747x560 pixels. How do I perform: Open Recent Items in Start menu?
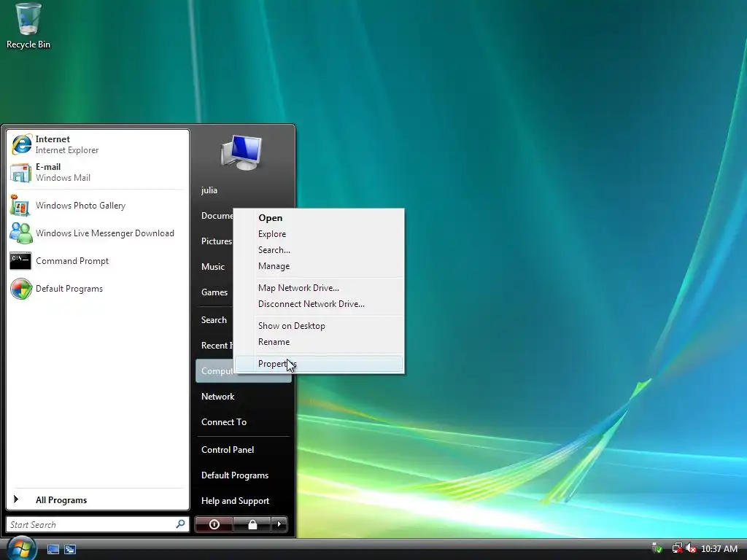click(x=217, y=345)
